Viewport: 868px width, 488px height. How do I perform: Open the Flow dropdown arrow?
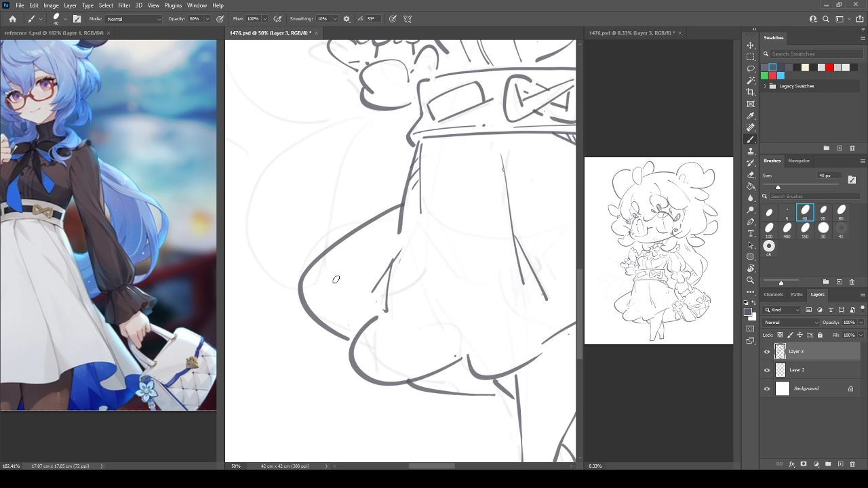click(264, 19)
